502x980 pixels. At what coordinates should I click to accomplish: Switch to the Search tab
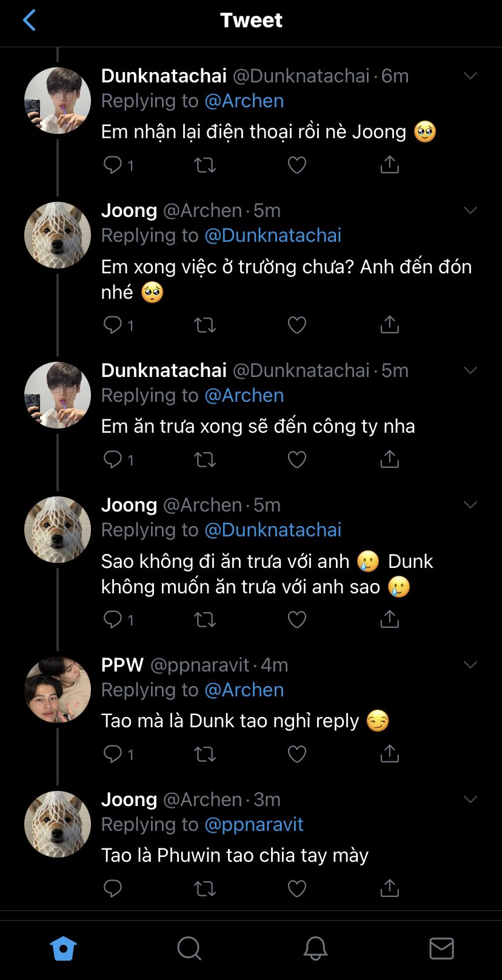pos(189,948)
